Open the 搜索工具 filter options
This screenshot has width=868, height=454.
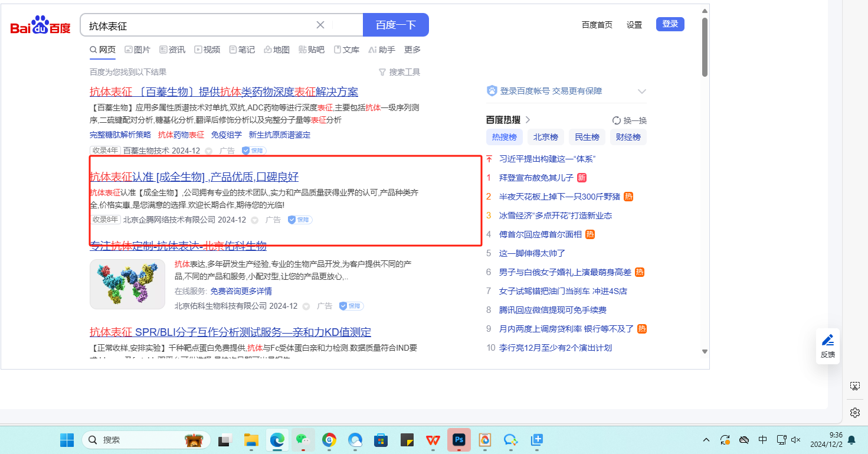[x=399, y=72]
